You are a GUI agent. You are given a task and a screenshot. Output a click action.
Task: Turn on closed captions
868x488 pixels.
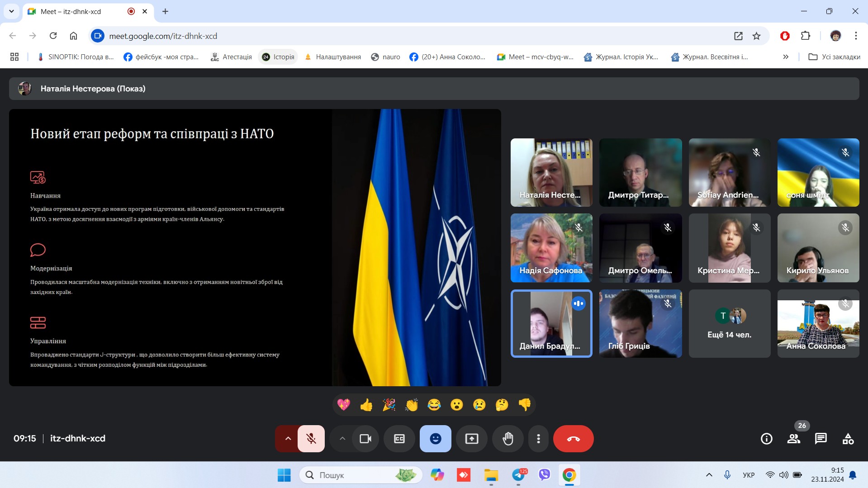pyautogui.click(x=399, y=438)
